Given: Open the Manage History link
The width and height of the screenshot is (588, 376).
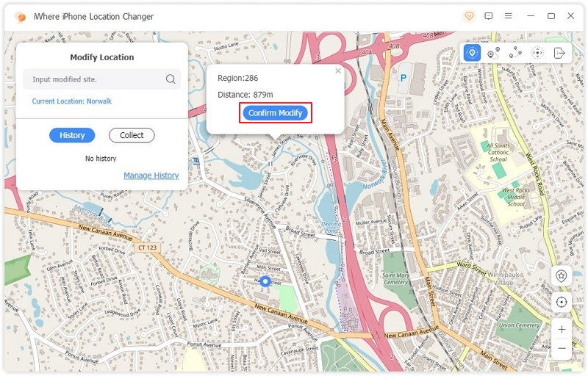Looking at the screenshot, I should pos(151,176).
